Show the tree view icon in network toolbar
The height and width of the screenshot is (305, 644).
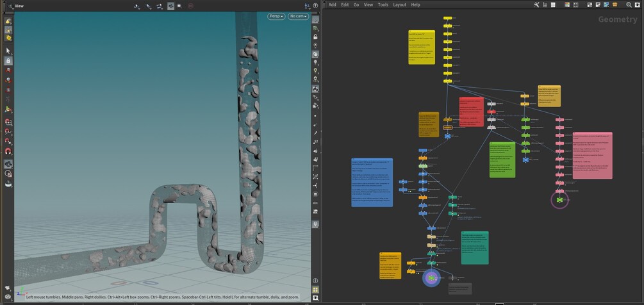(x=545, y=5)
